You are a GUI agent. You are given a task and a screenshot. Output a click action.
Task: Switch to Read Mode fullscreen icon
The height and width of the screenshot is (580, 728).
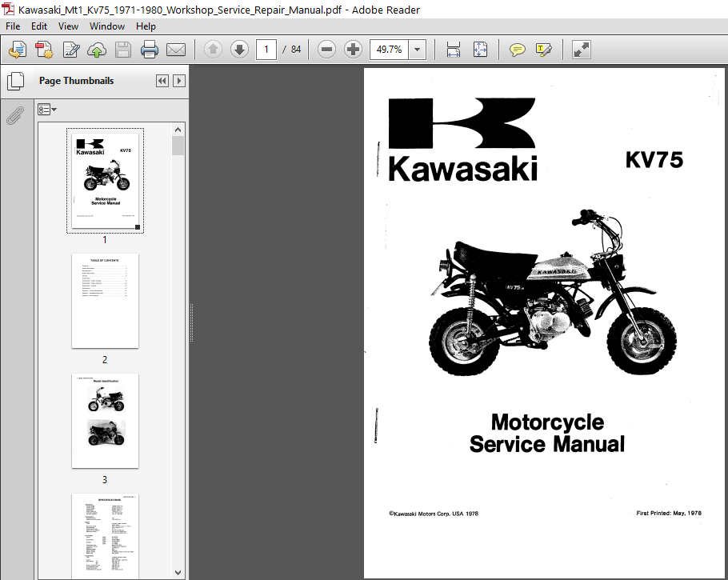(x=582, y=50)
